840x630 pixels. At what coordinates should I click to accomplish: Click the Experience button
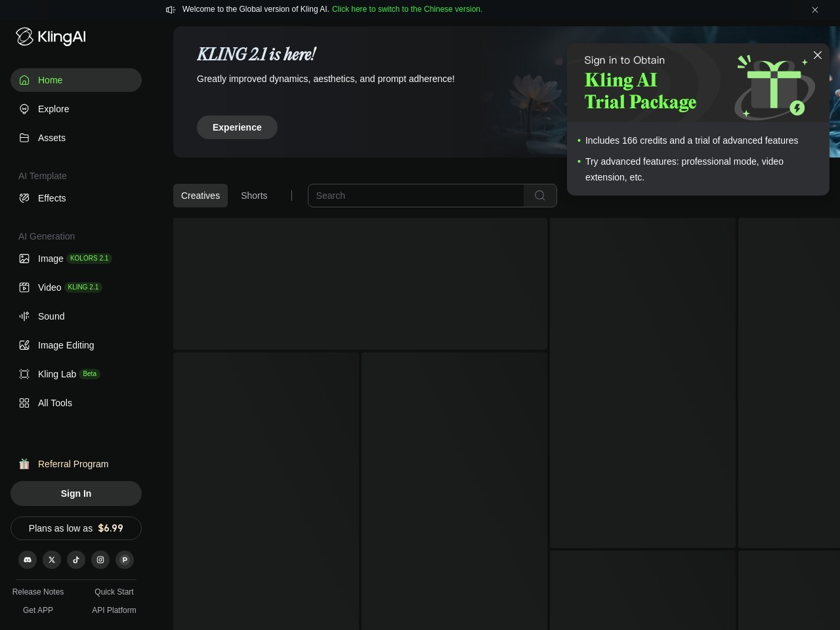(237, 127)
